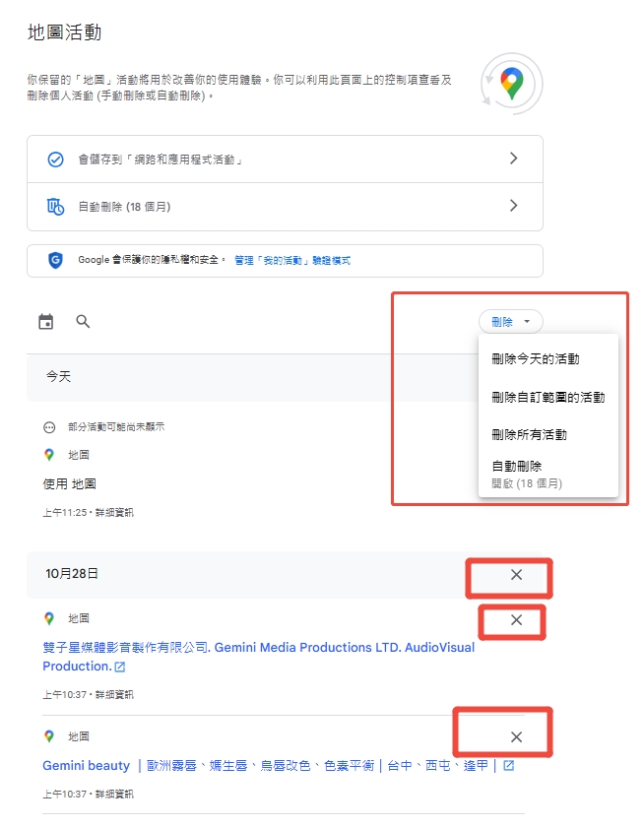Open the 刪除 dropdown button
Screen dimensions: 644x828
pyautogui.click(x=510, y=322)
